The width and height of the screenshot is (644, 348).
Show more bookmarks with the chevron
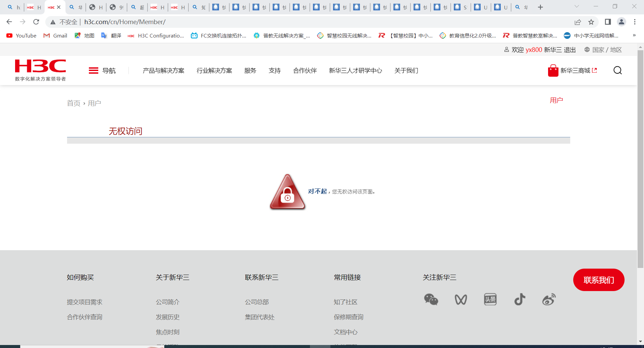pos(634,36)
